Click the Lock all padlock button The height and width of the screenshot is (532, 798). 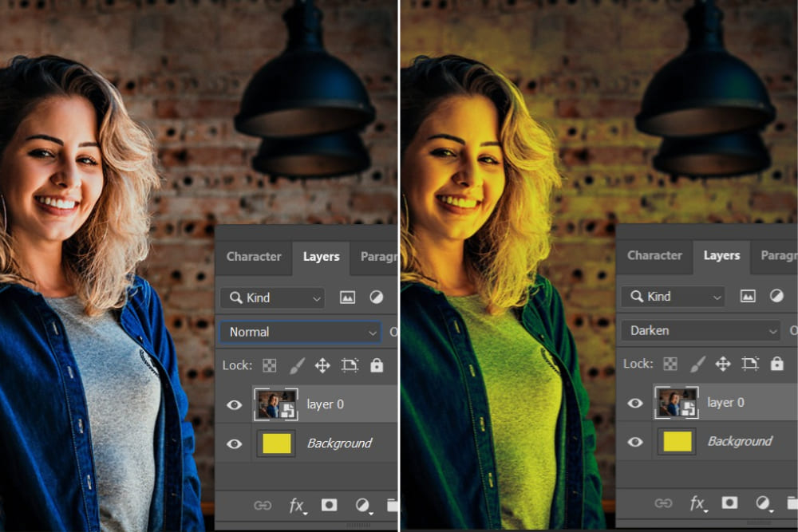[377, 365]
